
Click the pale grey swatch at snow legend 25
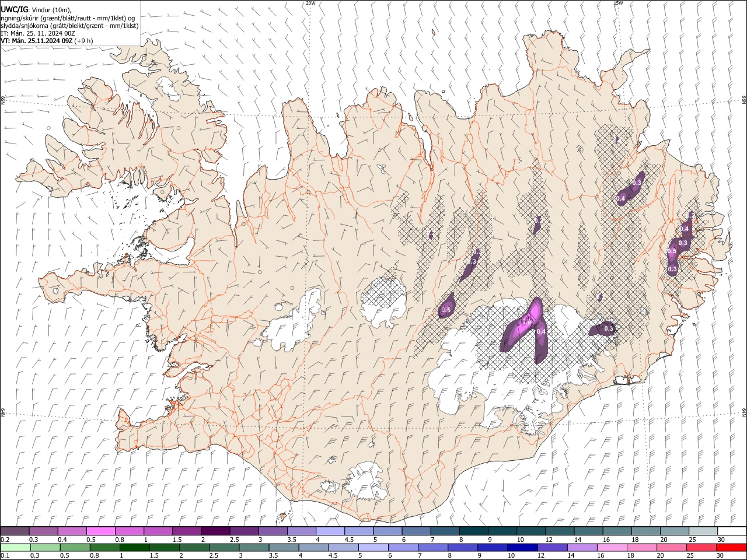(x=704, y=531)
